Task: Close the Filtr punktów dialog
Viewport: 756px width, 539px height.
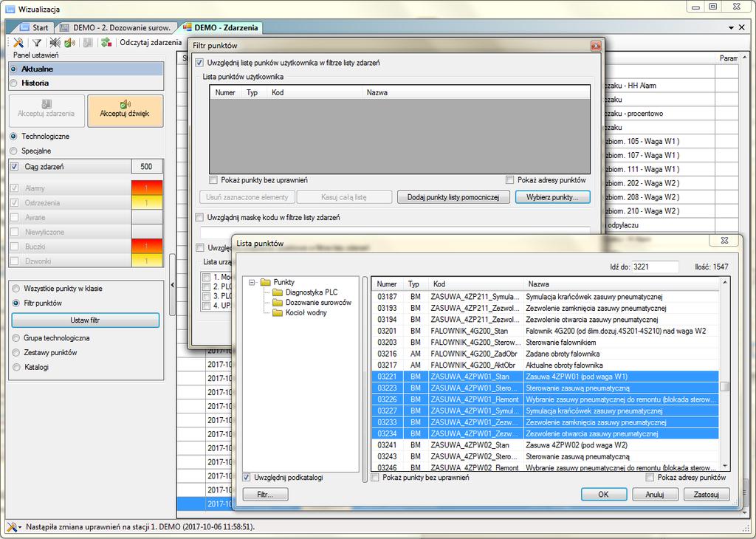Action: [596, 46]
